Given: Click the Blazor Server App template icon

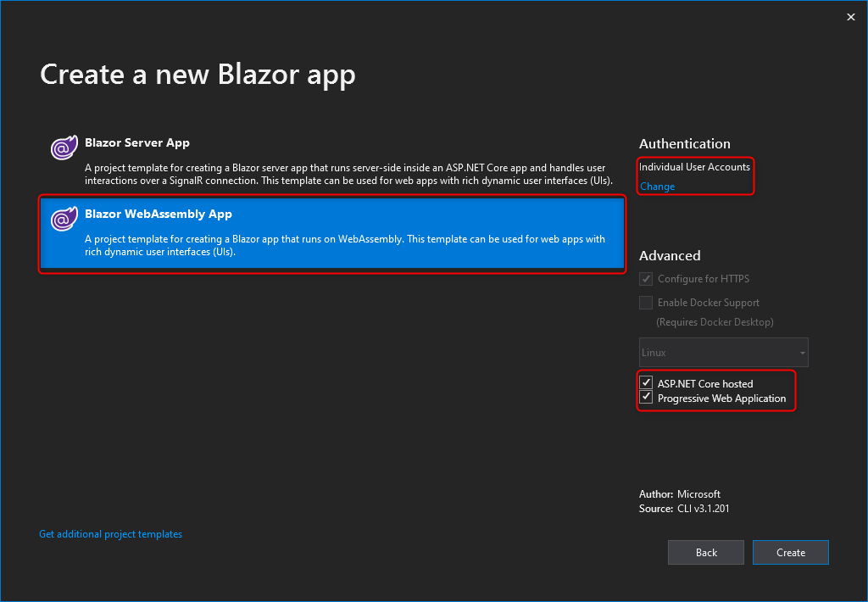Looking at the screenshot, I should click(x=64, y=148).
